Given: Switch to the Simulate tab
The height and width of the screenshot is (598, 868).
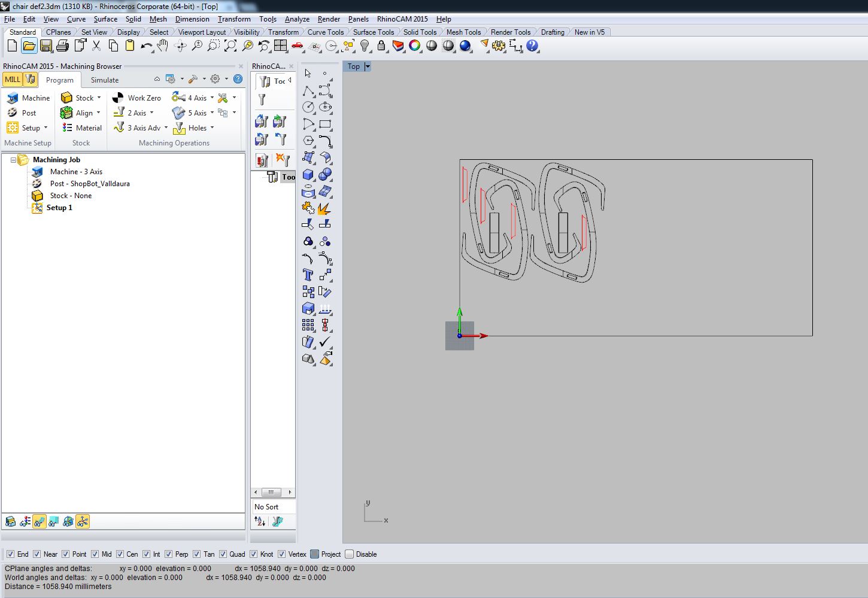Looking at the screenshot, I should click(x=105, y=80).
